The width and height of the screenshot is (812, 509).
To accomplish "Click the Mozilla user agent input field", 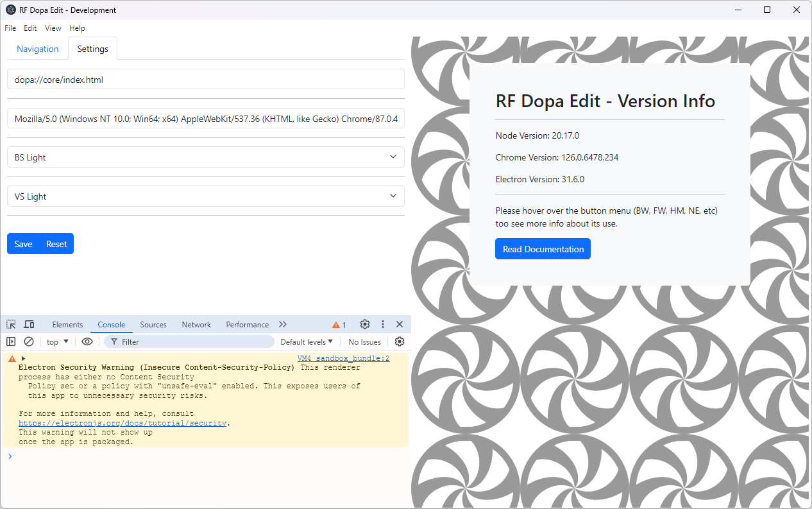I will [206, 119].
